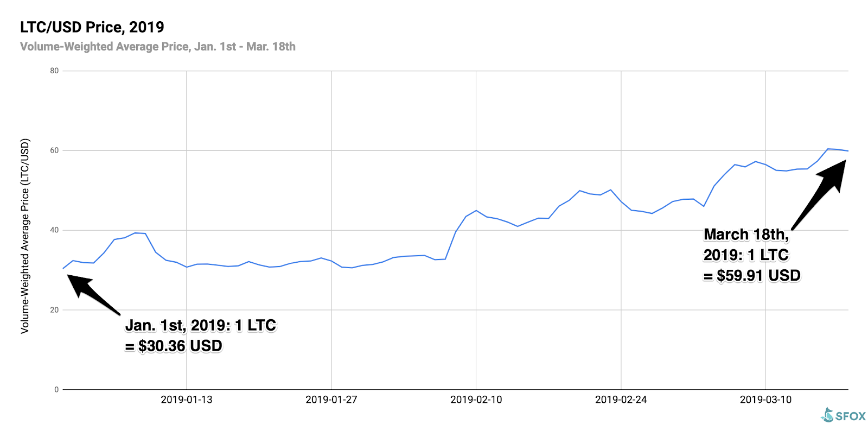Click the 2019-02-10 x-axis date label
This screenshot has width=868, height=424.
coord(476,400)
